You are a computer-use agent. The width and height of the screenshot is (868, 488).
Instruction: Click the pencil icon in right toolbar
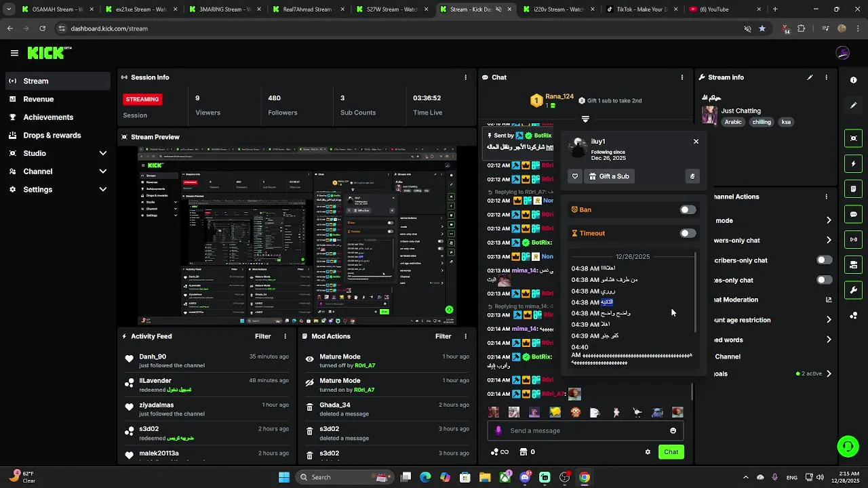coord(853,105)
